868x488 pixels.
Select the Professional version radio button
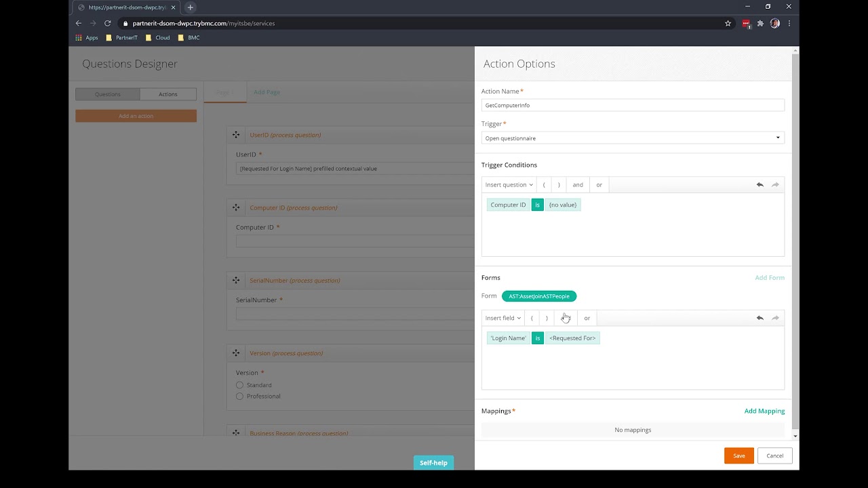click(x=239, y=396)
